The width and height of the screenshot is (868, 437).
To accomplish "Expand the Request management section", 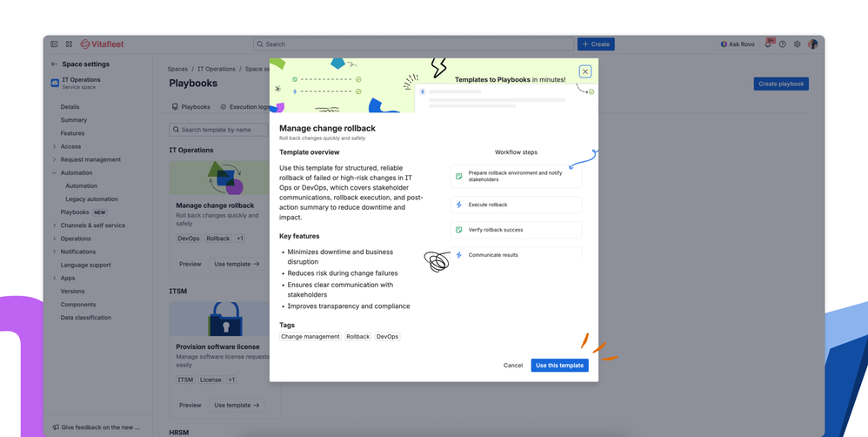I will tap(54, 159).
